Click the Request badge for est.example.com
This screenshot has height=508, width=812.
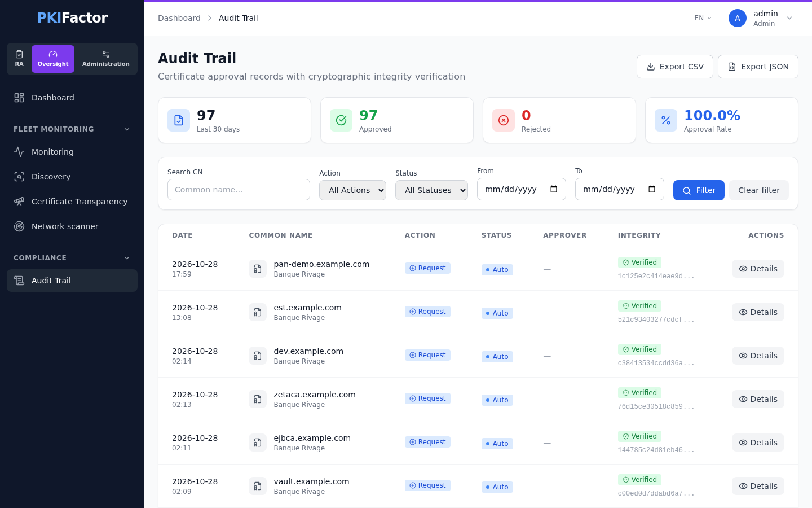click(x=427, y=312)
